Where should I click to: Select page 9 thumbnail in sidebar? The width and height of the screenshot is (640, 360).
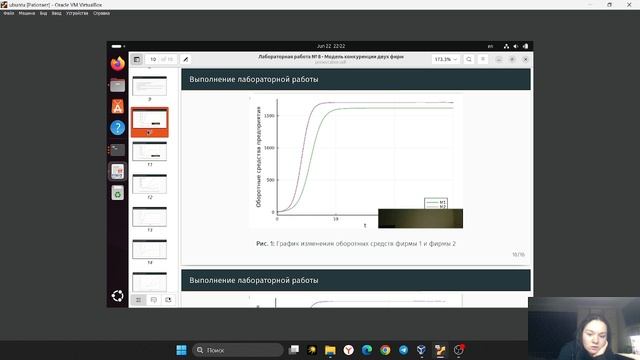[150, 87]
